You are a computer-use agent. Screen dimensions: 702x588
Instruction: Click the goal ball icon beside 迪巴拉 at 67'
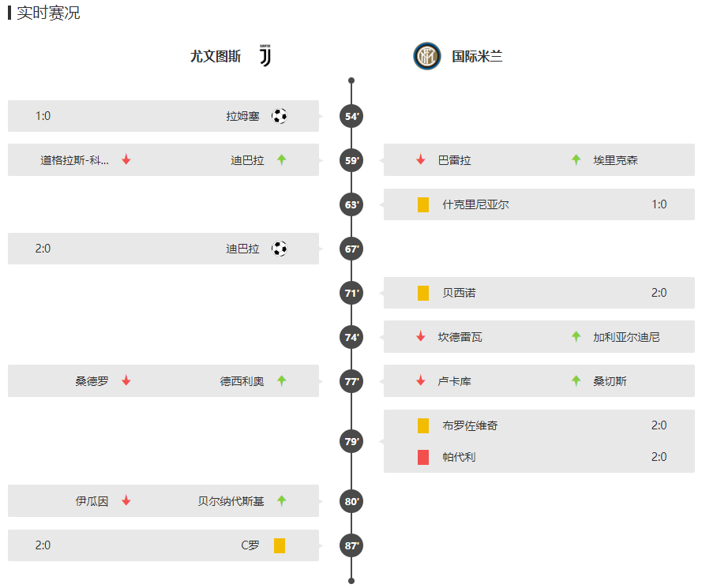280,249
